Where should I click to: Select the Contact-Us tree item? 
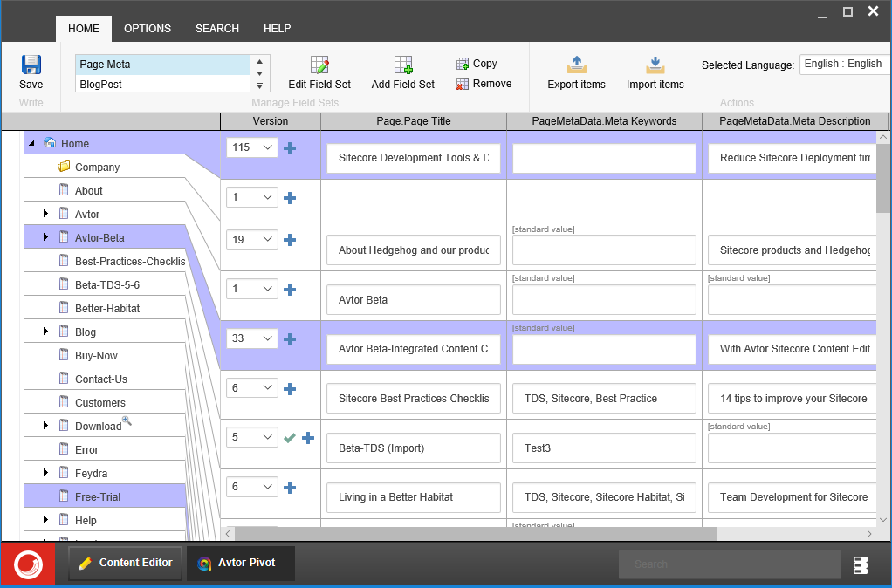[100, 379]
